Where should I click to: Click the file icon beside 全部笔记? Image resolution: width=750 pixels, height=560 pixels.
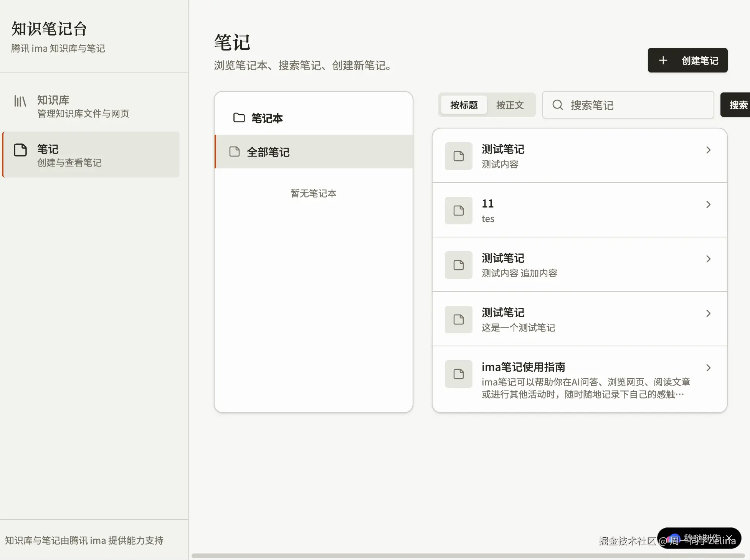point(235,152)
